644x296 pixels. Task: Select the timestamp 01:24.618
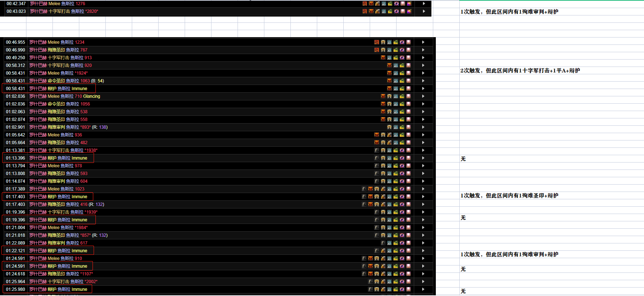[x=15, y=274]
